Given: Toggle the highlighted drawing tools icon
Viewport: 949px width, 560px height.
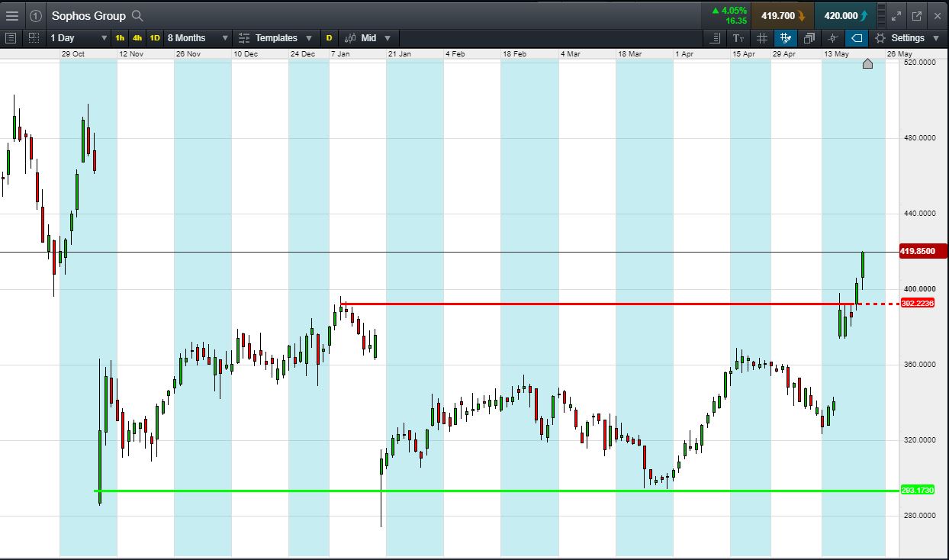Looking at the screenshot, I should (x=785, y=37).
